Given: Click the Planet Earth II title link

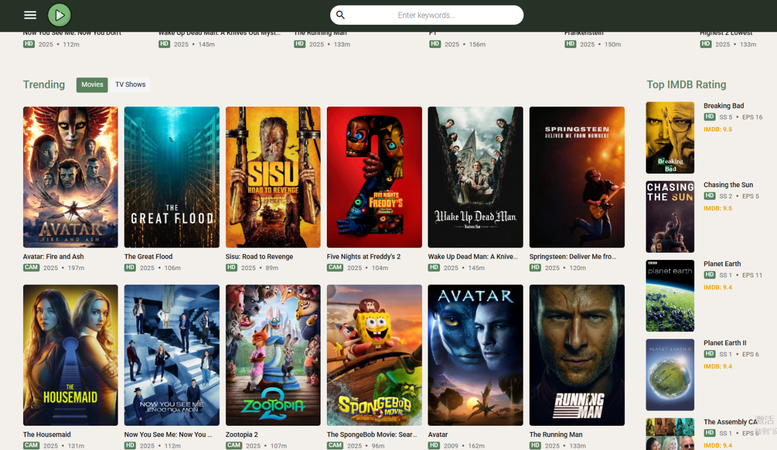Looking at the screenshot, I should pos(724,343).
